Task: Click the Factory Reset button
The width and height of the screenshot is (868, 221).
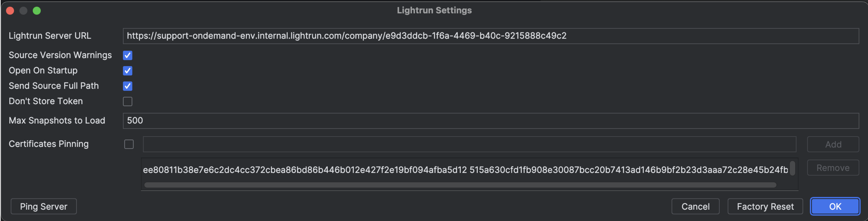Action: pyautogui.click(x=765, y=206)
